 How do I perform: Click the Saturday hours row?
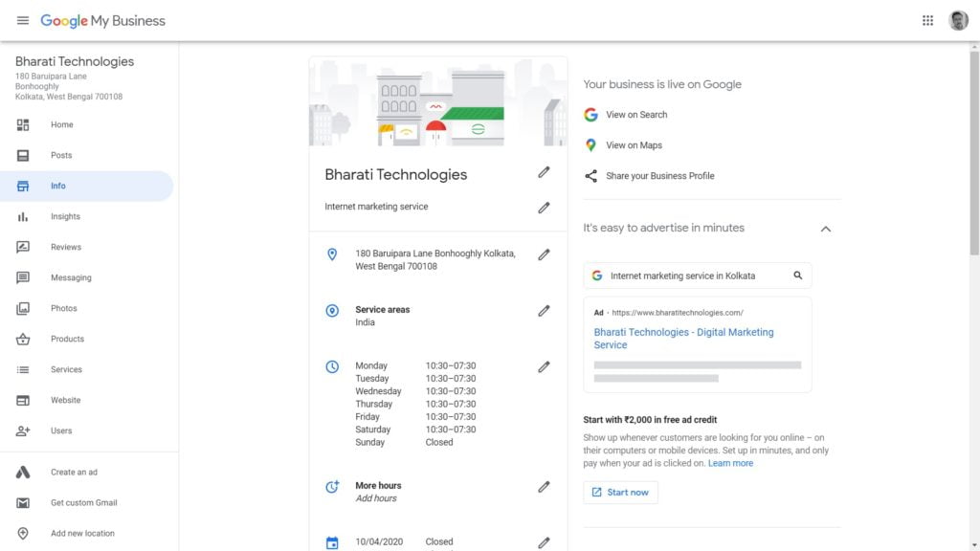[415, 430]
